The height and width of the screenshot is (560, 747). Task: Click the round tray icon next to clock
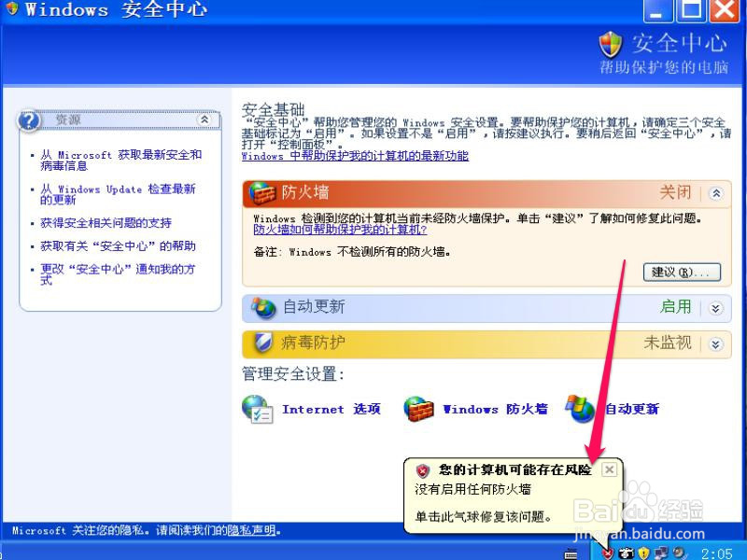[x=679, y=553]
